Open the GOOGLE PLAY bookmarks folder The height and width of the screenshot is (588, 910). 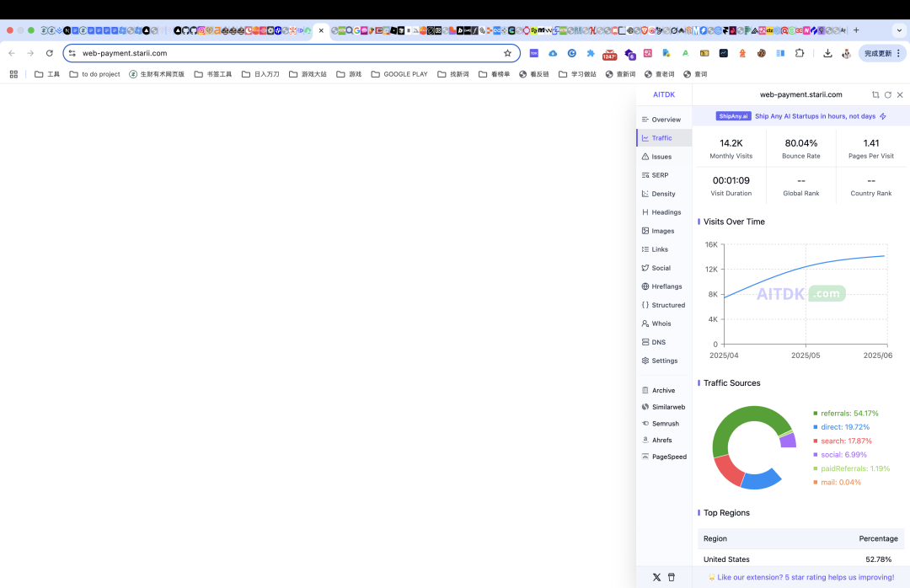(399, 74)
